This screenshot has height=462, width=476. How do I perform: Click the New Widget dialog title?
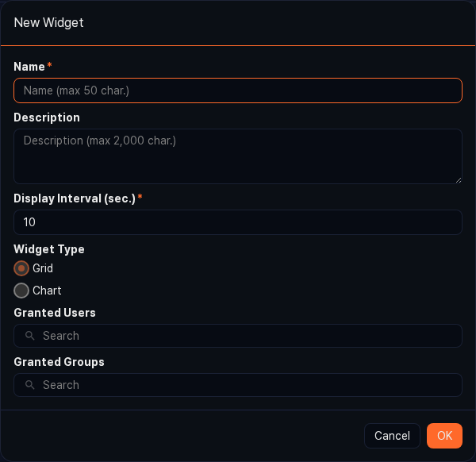tap(49, 22)
